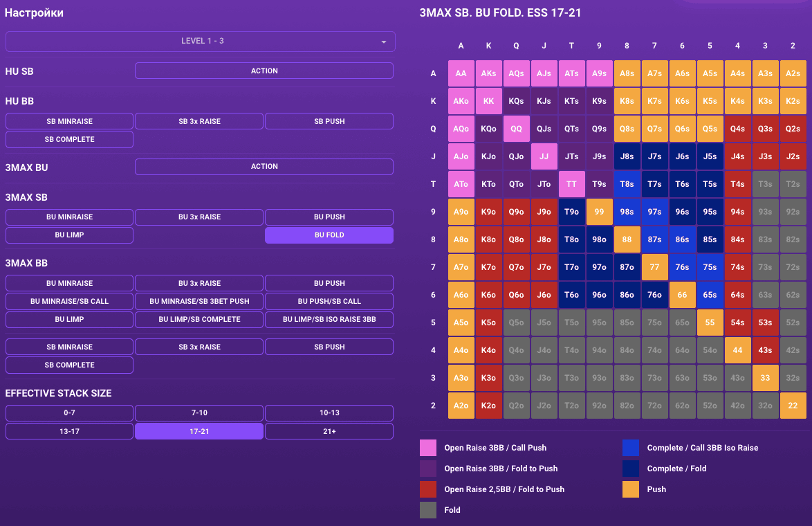Open the LEVEL 1 - 3 dropdown
Image resolution: width=812 pixels, height=526 pixels.
(200, 42)
